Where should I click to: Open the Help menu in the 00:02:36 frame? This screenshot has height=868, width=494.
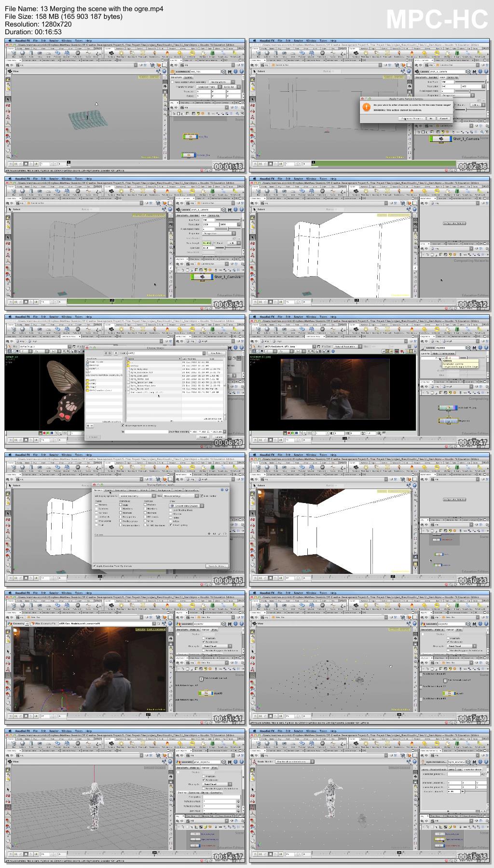[333, 41]
